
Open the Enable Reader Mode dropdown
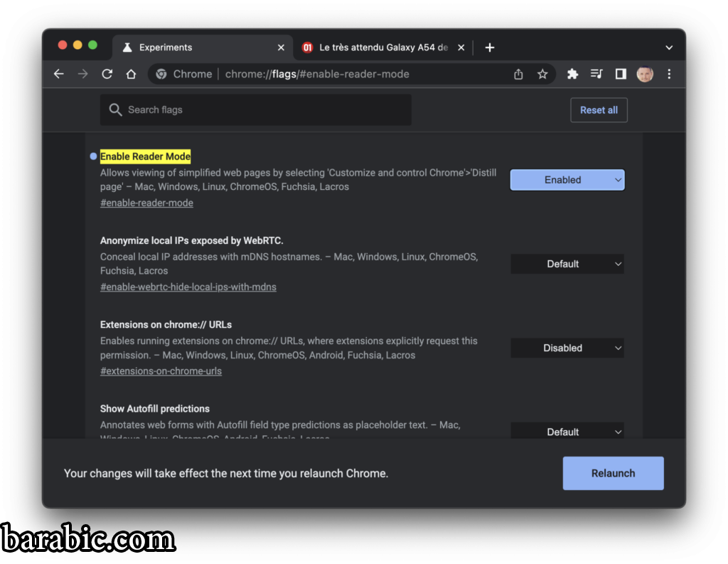click(x=567, y=180)
